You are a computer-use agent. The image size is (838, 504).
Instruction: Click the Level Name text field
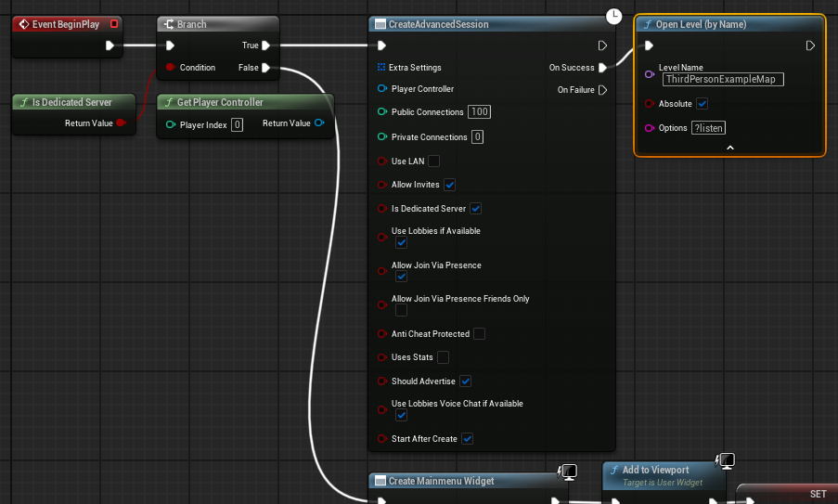point(723,79)
